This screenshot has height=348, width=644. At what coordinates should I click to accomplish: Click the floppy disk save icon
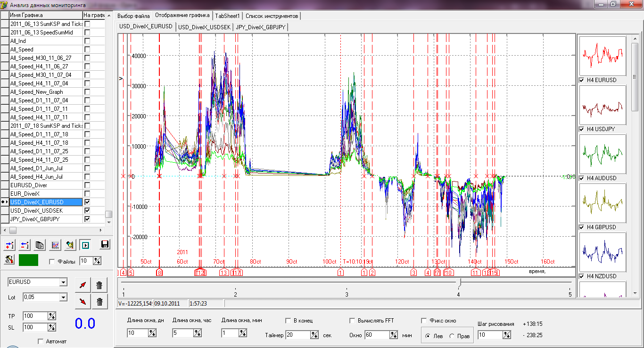coord(105,245)
